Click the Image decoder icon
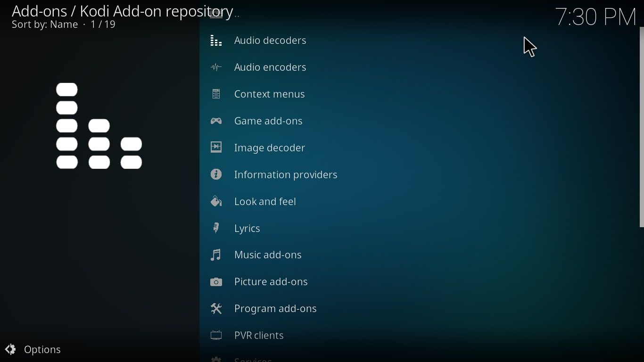The image size is (644, 362). coord(216,148)
